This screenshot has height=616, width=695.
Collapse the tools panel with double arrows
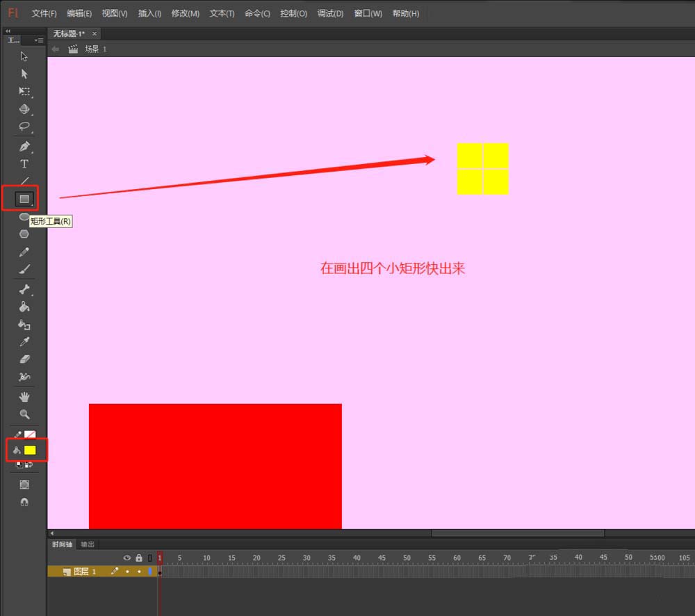[x=8, y=31]
